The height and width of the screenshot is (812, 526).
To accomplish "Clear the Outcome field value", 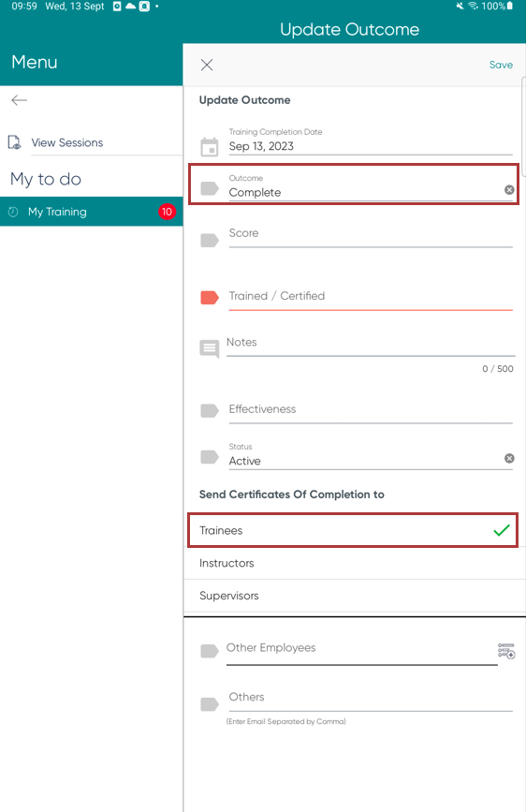I will click(x=509, y=190).
